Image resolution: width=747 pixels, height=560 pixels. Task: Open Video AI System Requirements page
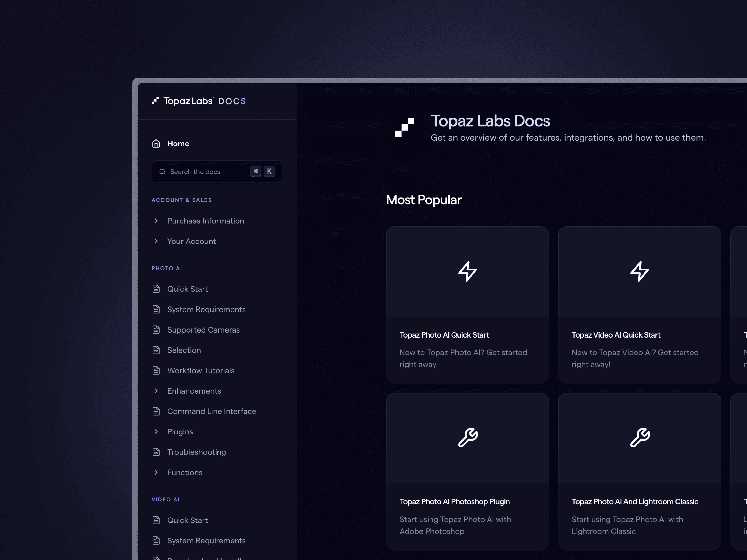[206, 540]
